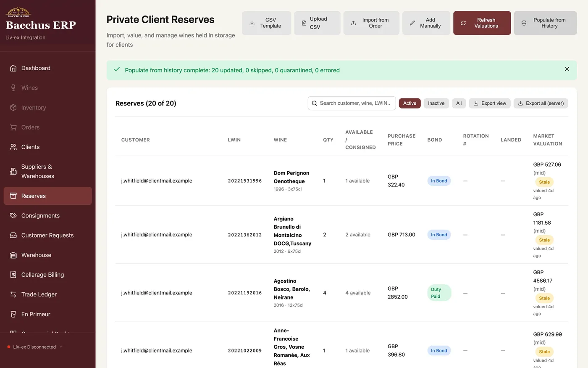Click the Anne-Francoise Gros wine name
This screenshot has height=368, width=588.
292,347
